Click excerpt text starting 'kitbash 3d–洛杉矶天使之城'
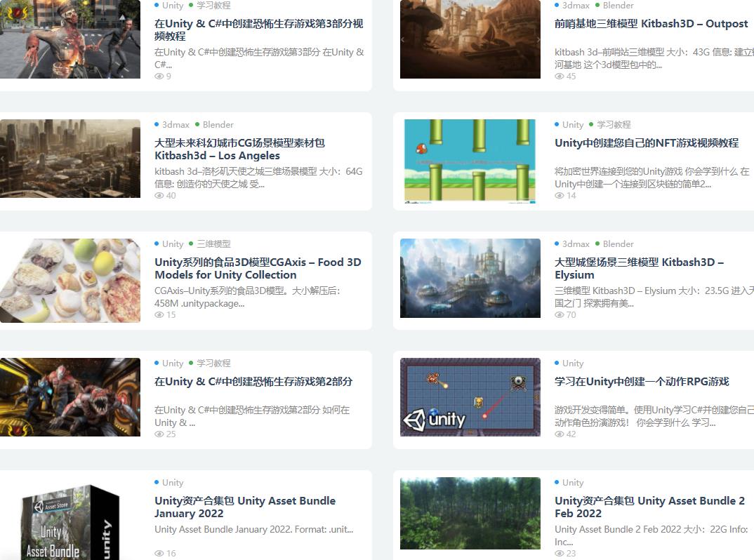The width and height of the screenshot is (754, 560). (x=258, y=178)
